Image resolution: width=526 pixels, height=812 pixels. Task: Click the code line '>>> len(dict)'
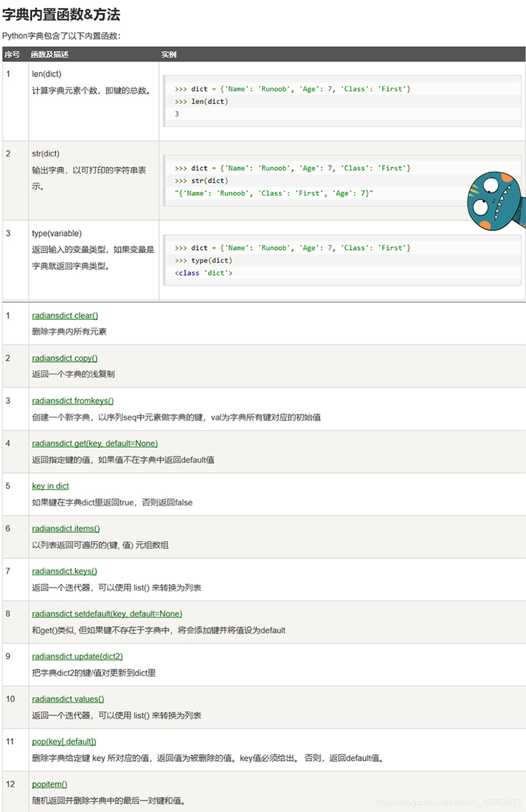click(x=202, y=102)
